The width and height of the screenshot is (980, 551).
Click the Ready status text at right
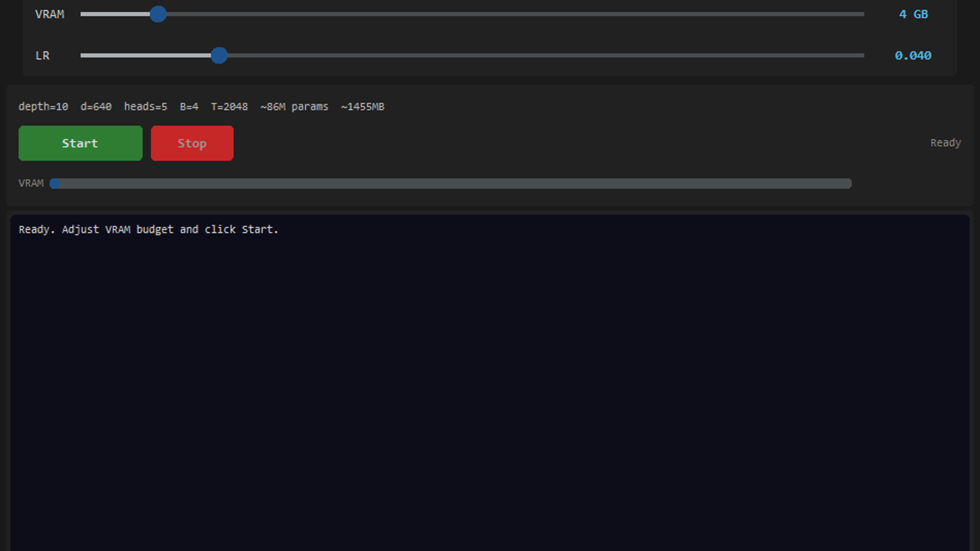[x=945, y=143]
